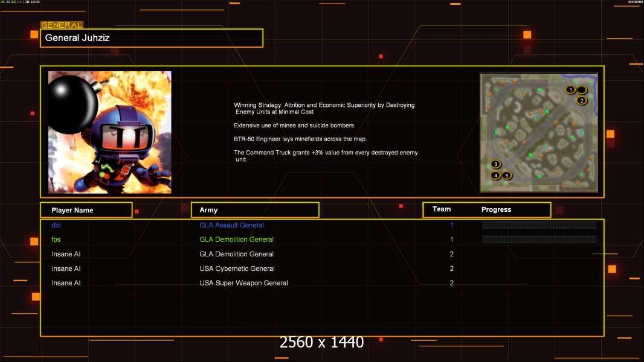Image resolution: width=644 pixels, height=362 pixels.
Task: Click Insane AI in the Super Weapon row
Action: pos(66,283)
